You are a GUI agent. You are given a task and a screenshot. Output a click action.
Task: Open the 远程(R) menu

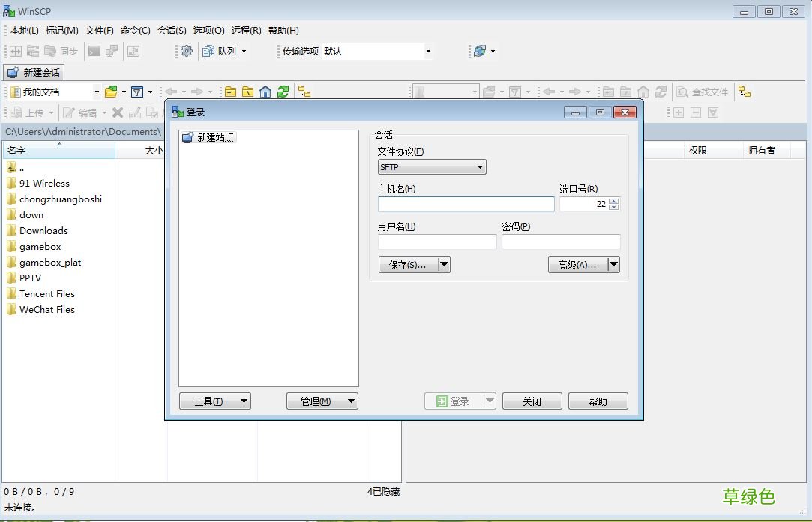[x=246, y=31]
